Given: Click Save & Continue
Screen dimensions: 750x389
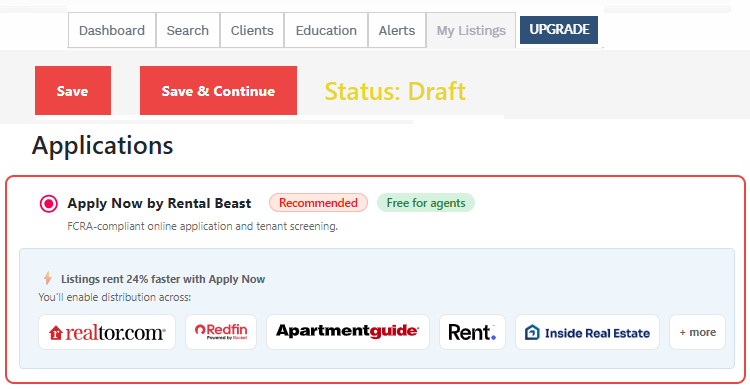Looking at the screenshot, I should [x=218, y=90].
